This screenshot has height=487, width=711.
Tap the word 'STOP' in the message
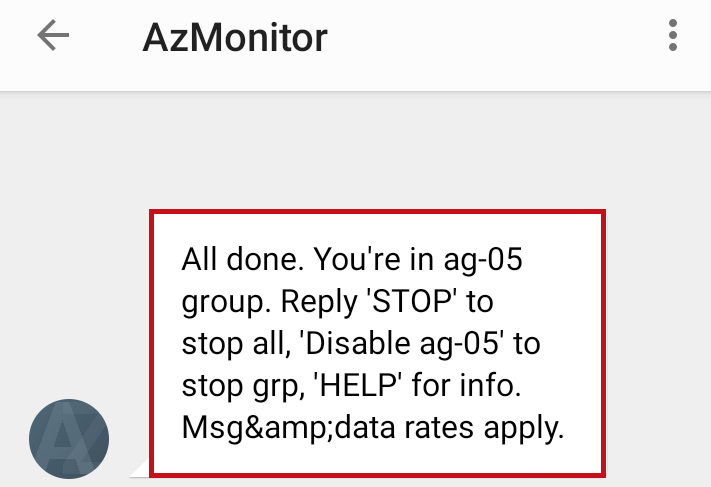[x=414, y=301]
